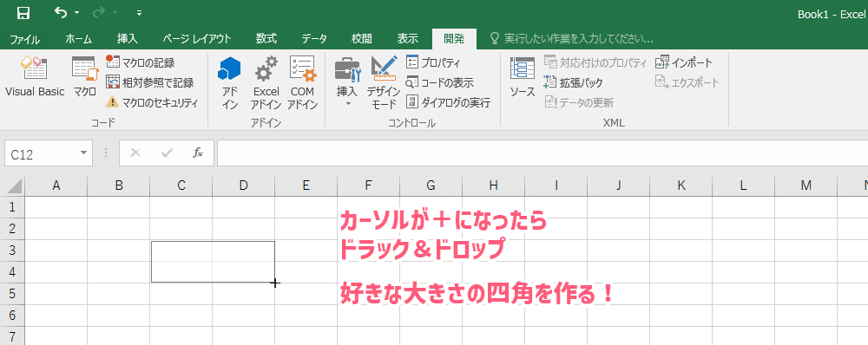Select column J header
Image resolution: width=868 pixels, height=345 pixels.
(619, 186)
